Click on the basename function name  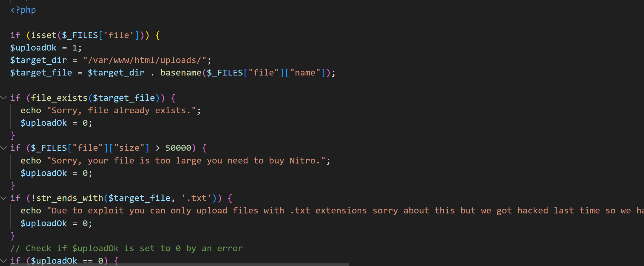point(181,73)
